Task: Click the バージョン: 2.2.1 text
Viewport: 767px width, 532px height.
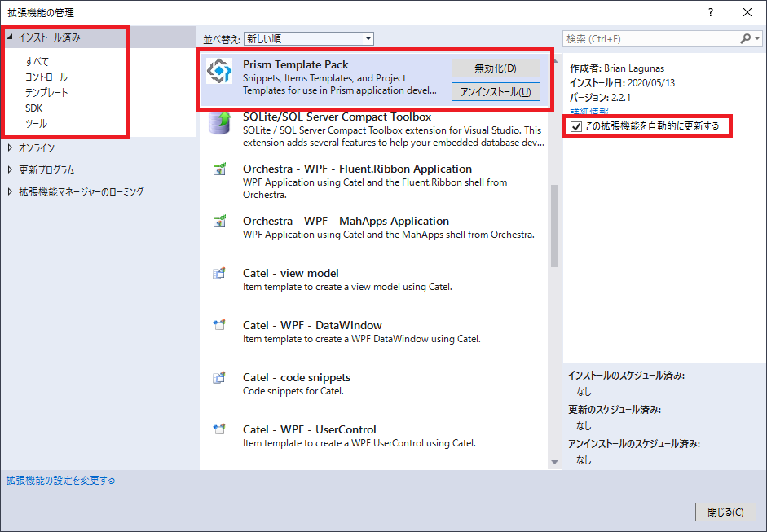Action: point(600,97)
